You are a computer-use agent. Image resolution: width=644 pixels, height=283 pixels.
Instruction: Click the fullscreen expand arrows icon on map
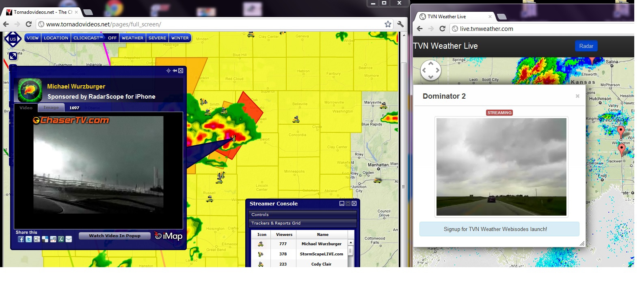13,56
